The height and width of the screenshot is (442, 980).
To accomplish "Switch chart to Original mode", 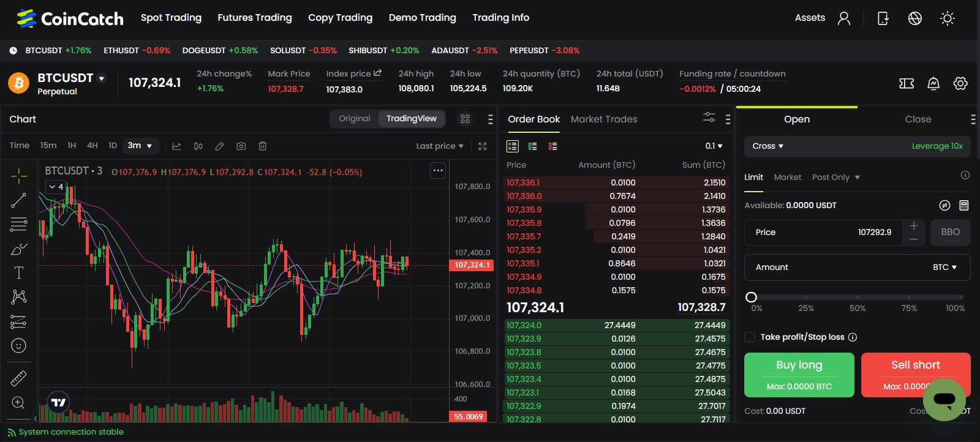I will (x=355, y=118).
